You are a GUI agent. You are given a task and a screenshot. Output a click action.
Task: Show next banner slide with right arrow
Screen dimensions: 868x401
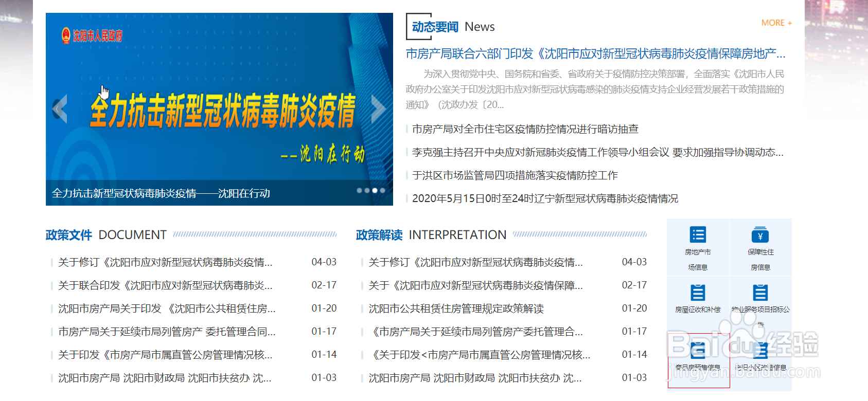pos(379,109)
